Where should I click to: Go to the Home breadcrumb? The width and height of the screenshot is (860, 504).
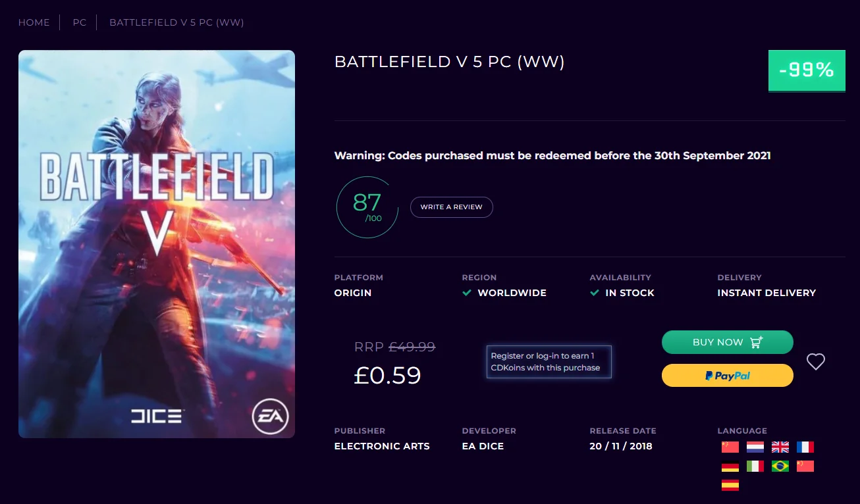pos(34,22)
